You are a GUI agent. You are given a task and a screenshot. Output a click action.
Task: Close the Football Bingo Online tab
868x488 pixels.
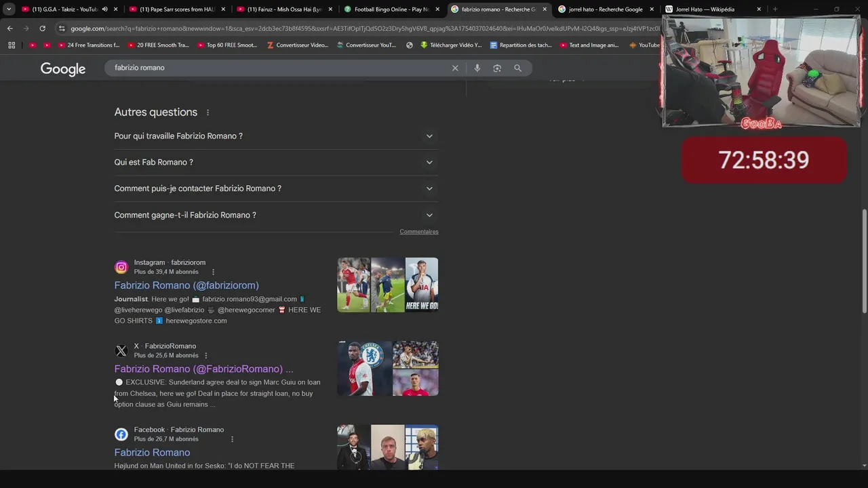(x=437, y=9)
